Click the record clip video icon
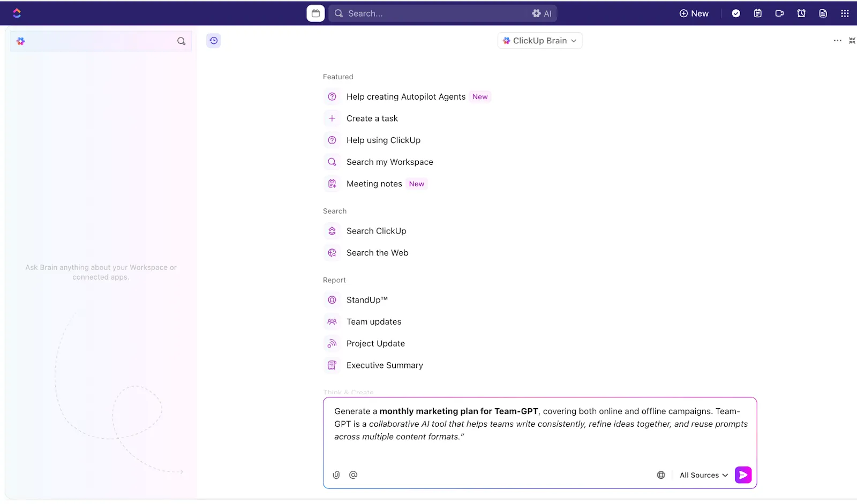The width and height of the screenshot is (857, 504). tap(779, 13)
